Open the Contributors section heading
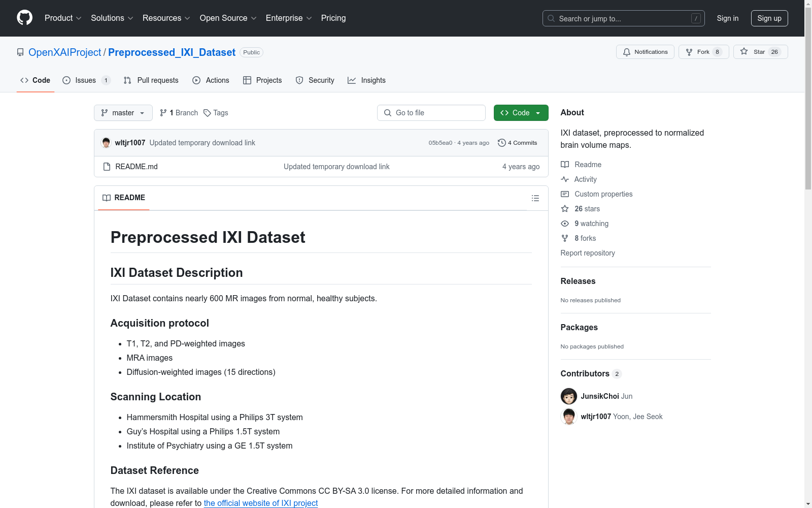This screenshot has height=508, width=812. (x=591, y=373)
